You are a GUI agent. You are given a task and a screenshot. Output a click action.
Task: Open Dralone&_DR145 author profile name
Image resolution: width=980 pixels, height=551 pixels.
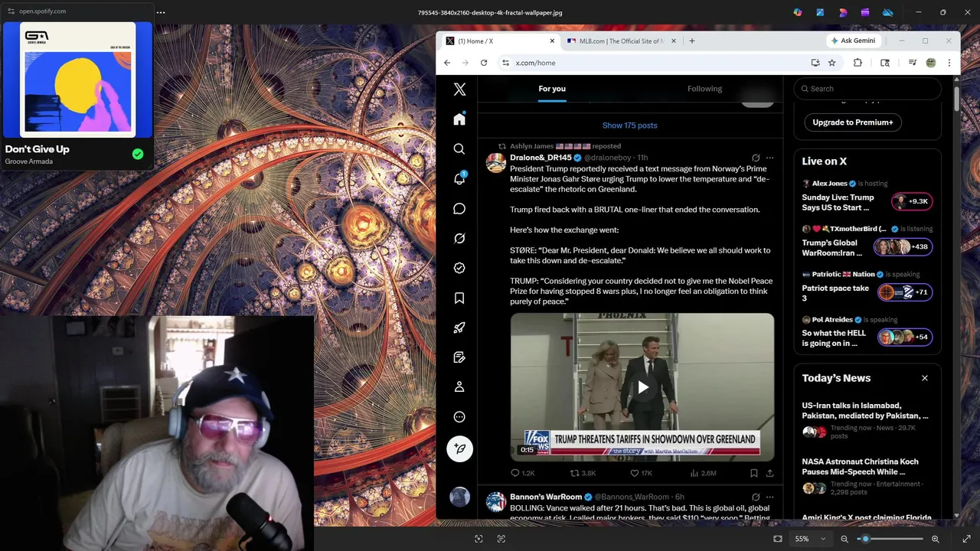click(541, 158)
